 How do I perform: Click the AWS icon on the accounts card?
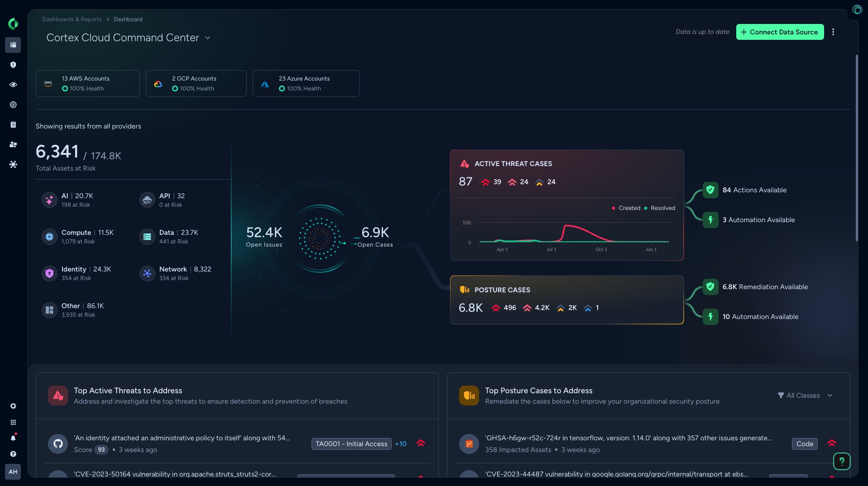point(48,83)
